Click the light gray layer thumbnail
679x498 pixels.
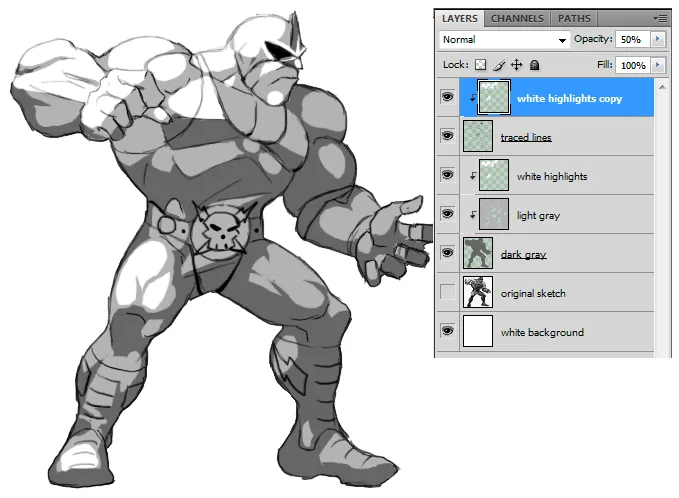[x=494, y=214]
